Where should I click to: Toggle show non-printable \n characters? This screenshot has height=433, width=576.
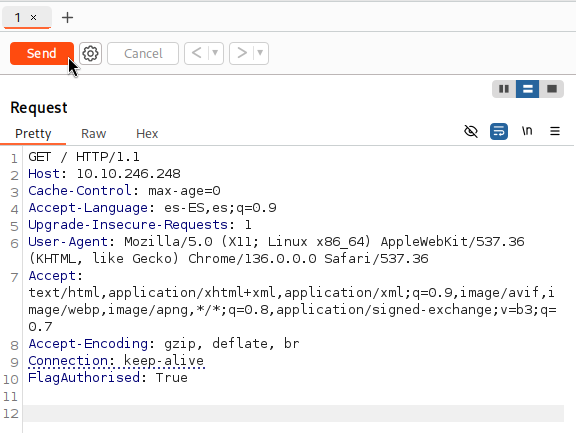point(527,131)
